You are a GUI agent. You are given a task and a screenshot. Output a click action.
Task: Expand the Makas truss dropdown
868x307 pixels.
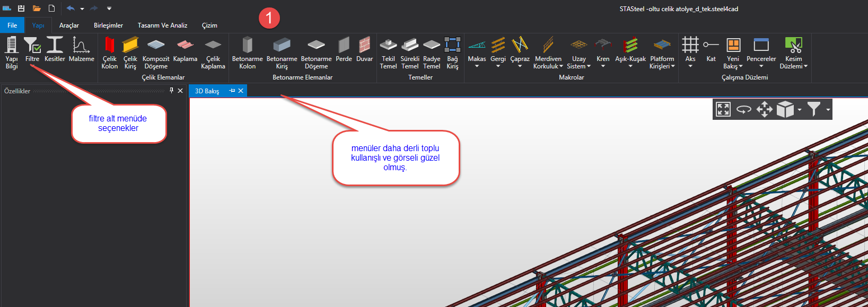(477, 66)
